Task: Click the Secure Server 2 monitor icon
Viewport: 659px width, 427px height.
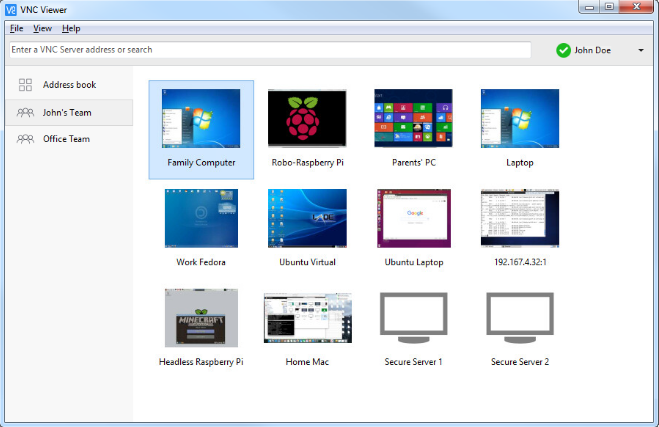Action: (520, 318)
